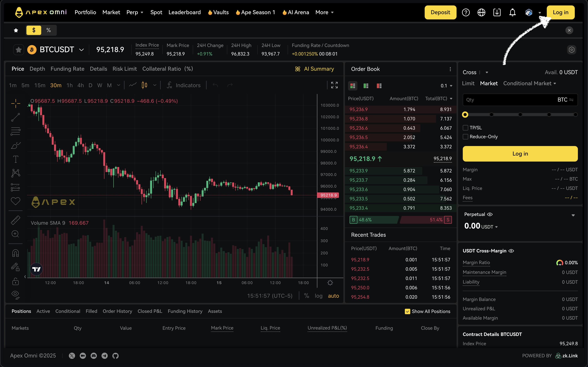Screen dimensions: 588x367
Task: Enable the Reduce-Only checkbox
Action: tap(465, 137)
